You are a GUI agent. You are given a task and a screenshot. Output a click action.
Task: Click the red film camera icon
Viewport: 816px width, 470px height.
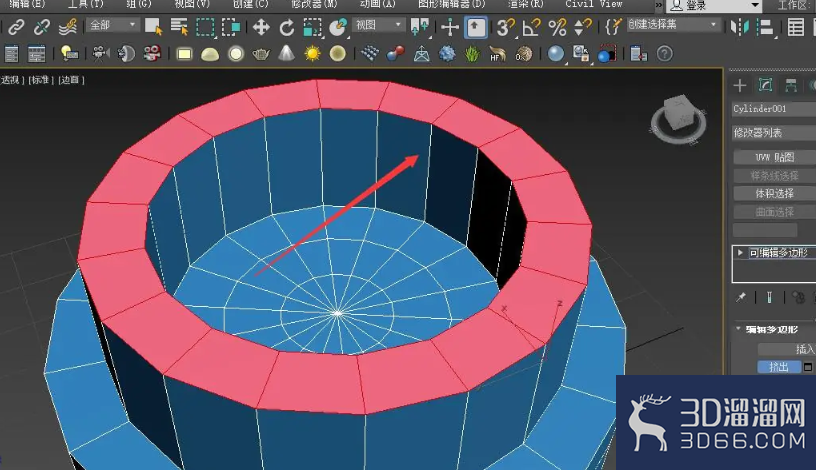coord(151,53)
